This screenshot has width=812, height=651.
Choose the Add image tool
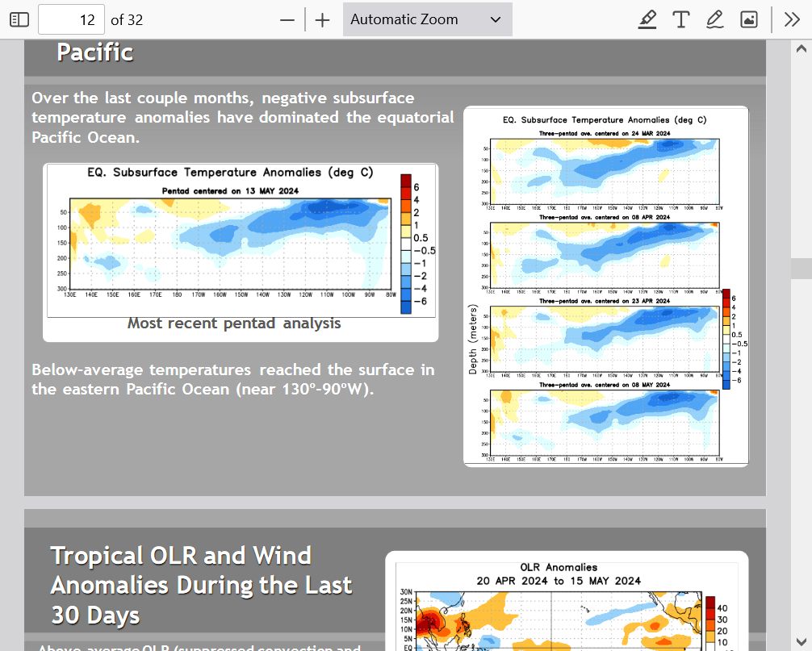(x=749, y=19)
